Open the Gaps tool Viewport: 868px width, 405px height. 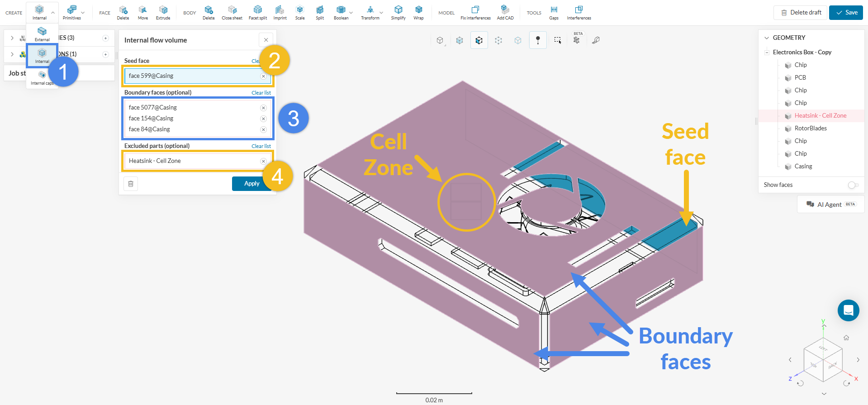554,13
